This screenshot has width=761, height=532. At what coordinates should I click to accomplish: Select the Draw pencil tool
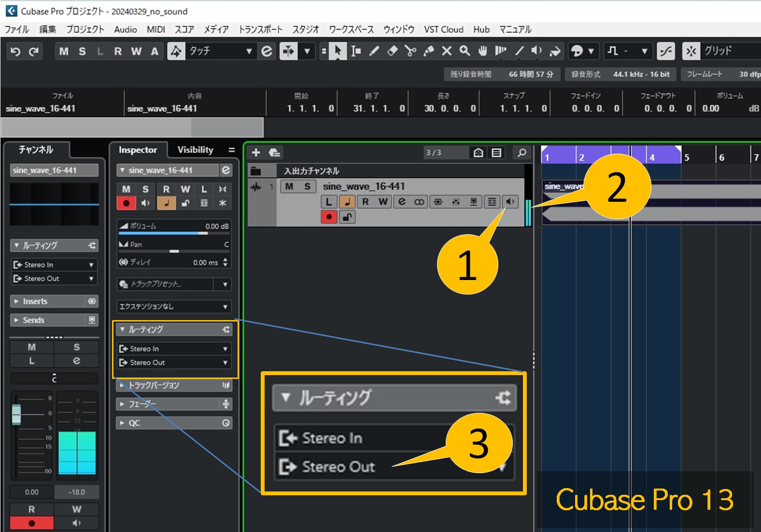tap(374, 51)
